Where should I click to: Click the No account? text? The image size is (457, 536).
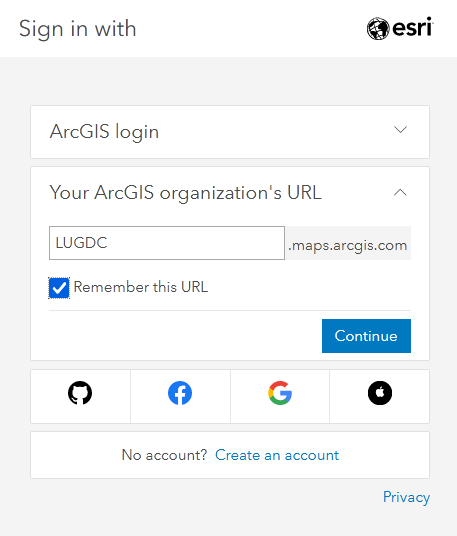(x=164, y=455)
